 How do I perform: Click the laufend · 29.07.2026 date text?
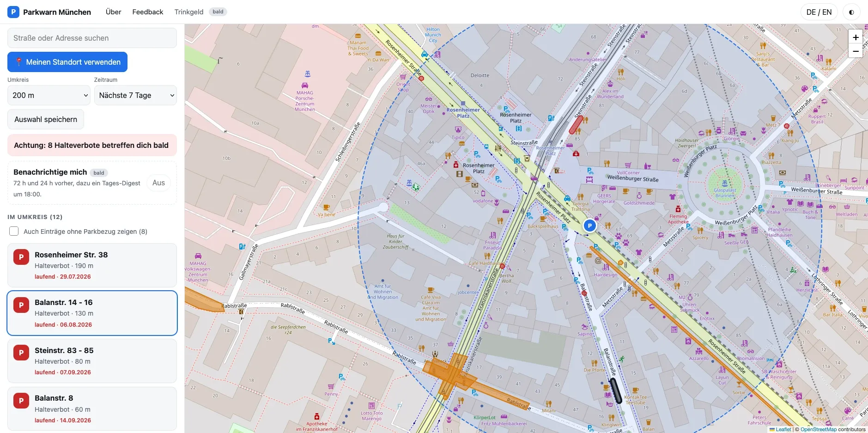click(x=63, y=277)
